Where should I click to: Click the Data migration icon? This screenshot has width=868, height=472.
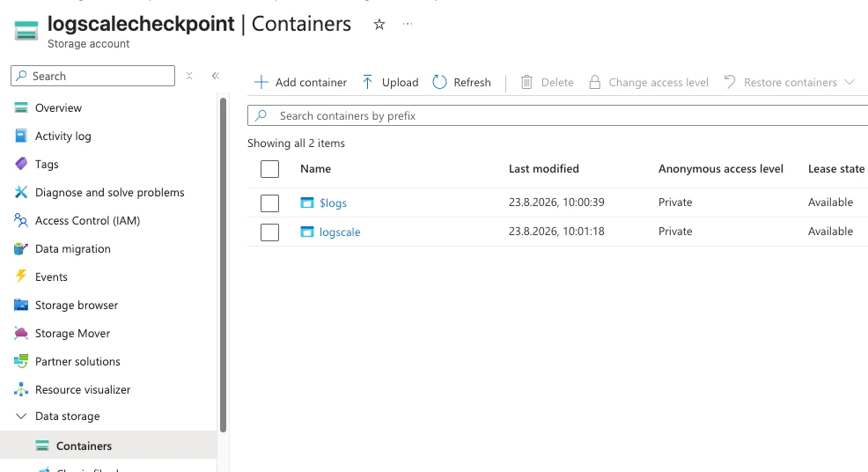click(21, 248)
